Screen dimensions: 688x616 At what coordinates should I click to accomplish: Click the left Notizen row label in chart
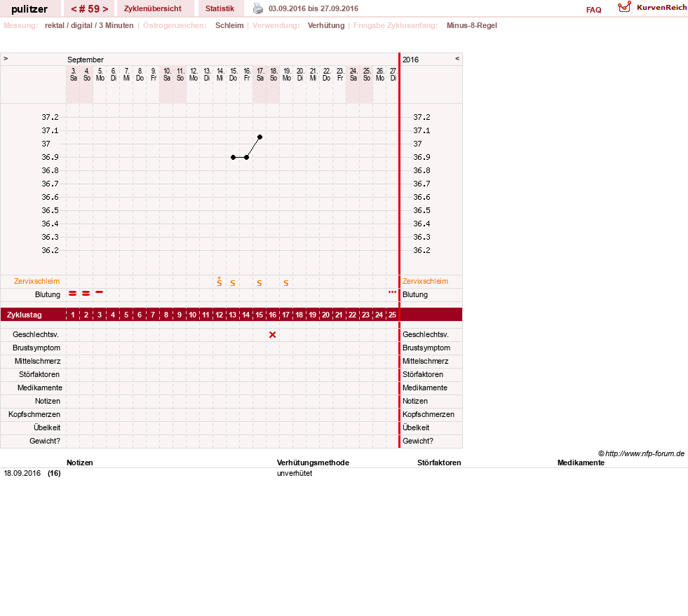(48, 401)
